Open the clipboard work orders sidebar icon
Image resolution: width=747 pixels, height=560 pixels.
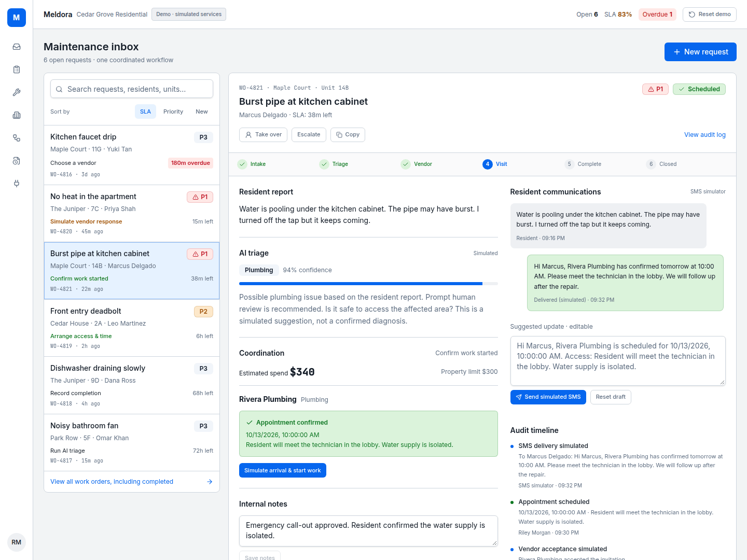[17, 69]
